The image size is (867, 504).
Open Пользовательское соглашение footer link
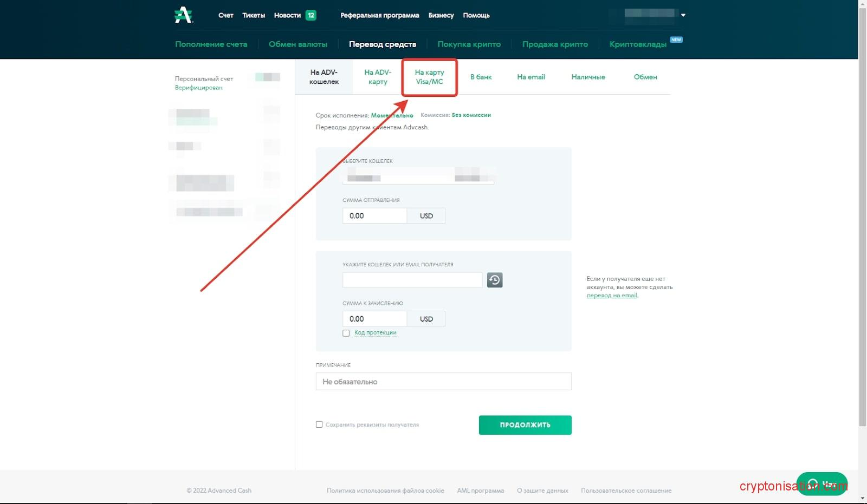(626, 490)
